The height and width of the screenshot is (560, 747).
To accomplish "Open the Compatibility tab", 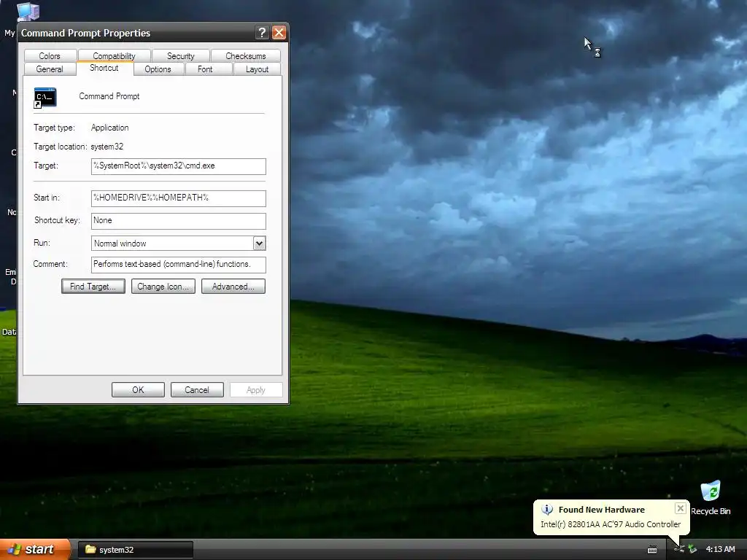I will coord(115,55).
